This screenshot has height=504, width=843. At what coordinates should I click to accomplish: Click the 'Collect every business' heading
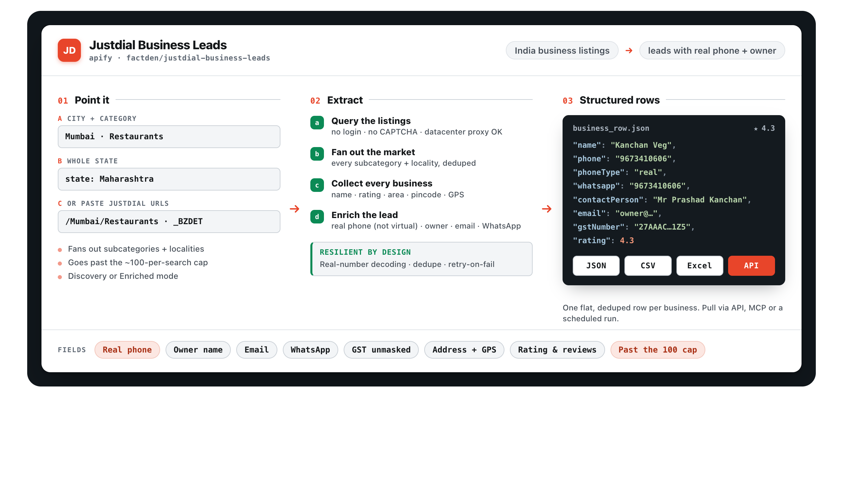[x=382, y=183]
